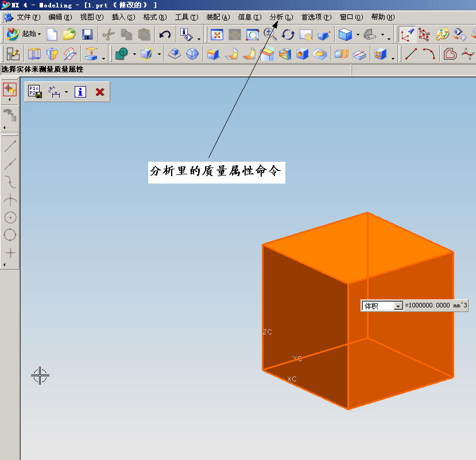Open the 装配(A) menu
Viewport: 476px width, 460px height.
click(218, 17)
